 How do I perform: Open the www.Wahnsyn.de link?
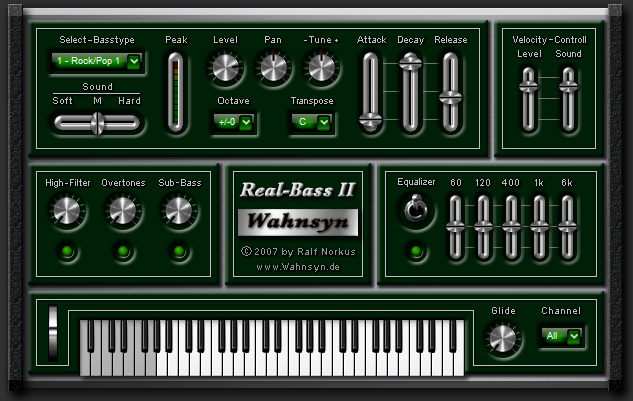[x=298, y=267]
